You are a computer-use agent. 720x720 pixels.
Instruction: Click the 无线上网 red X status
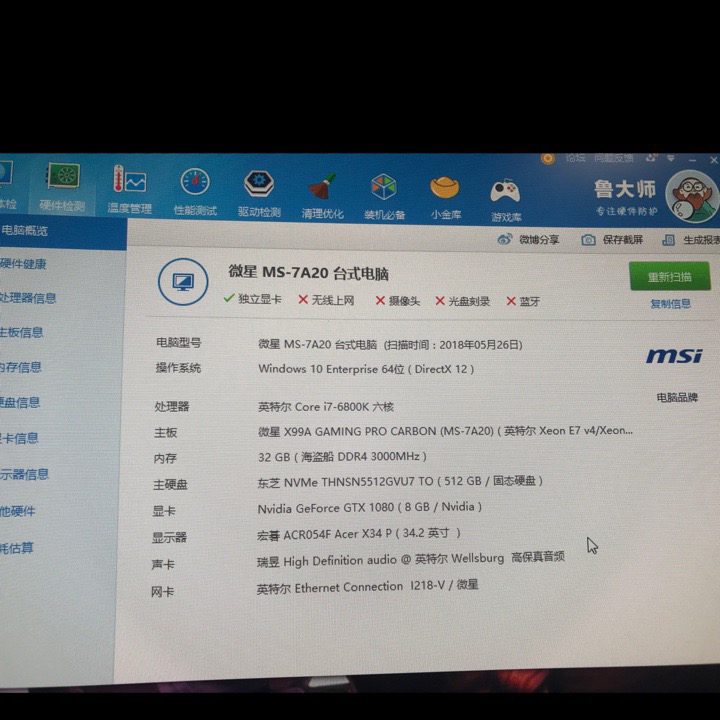click(x=326, y=300)
